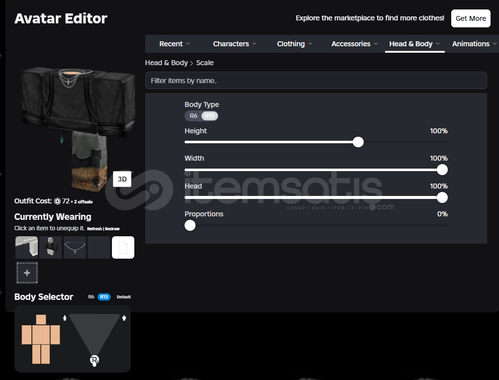The image size is (499, 380).
Task: Click the Robux icon next to Outfit Cost
Action: [x=57, y=201]
